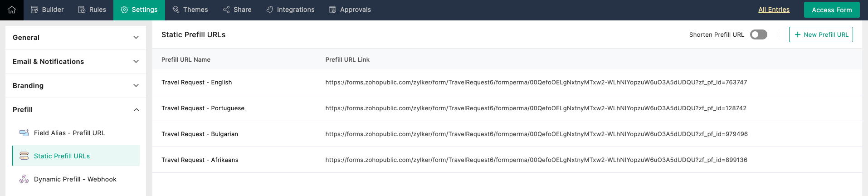The image size is (868, 196).
Task: Collapse the Prefill section
Action: pyautogui.click(x=136, y=110)
